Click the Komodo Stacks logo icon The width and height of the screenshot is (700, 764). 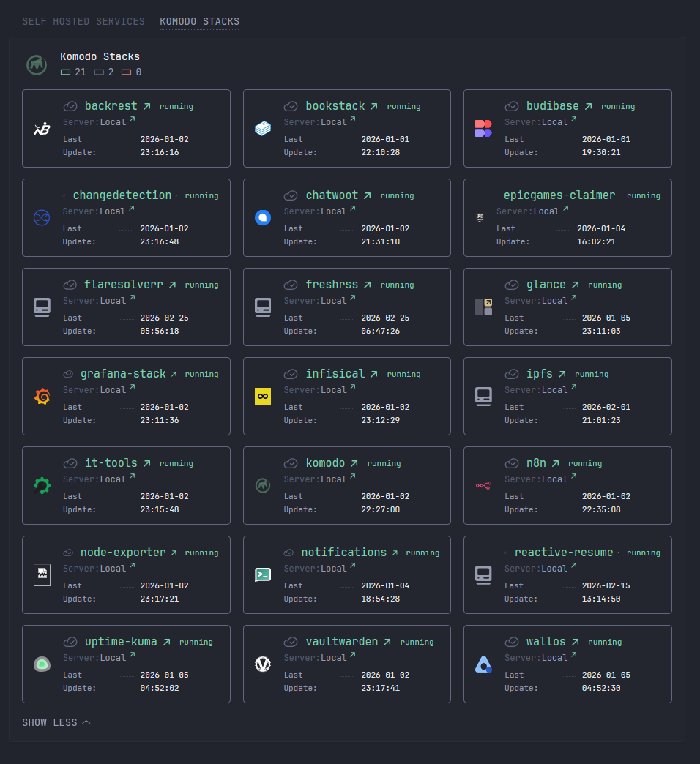[37, 65]
